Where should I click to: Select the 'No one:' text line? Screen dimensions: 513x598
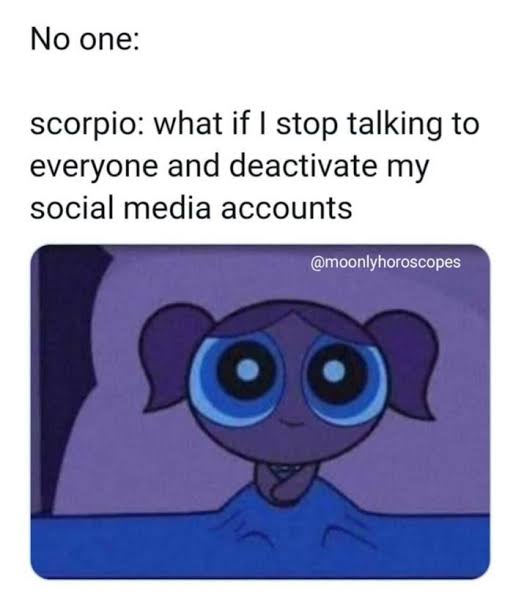coord(85,39)
